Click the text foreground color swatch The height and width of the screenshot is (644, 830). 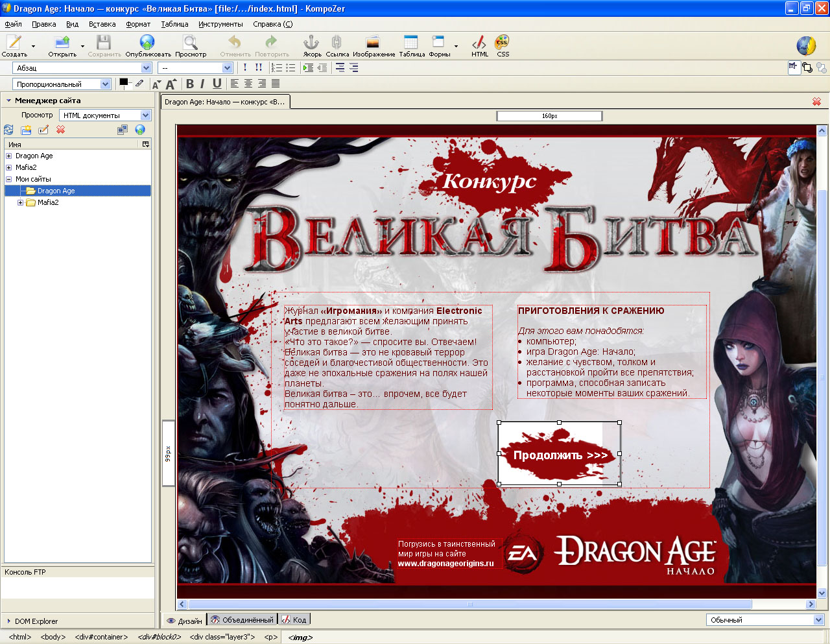123,82
